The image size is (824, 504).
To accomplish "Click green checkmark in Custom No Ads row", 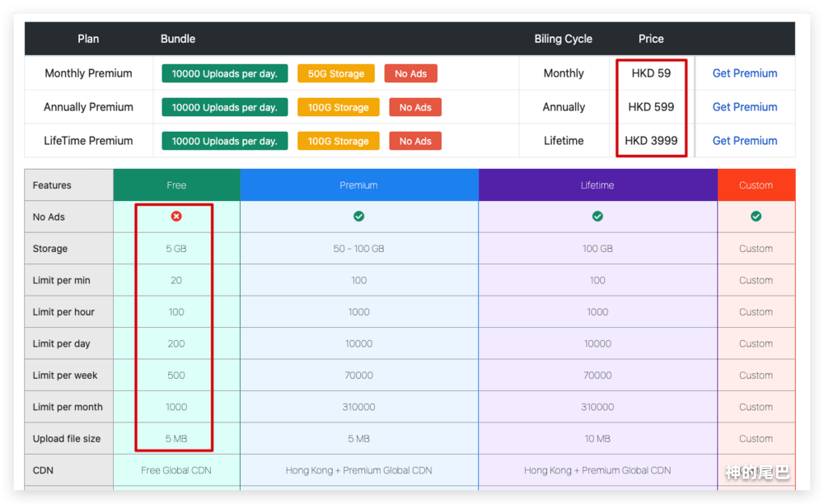I will (756, 217).
